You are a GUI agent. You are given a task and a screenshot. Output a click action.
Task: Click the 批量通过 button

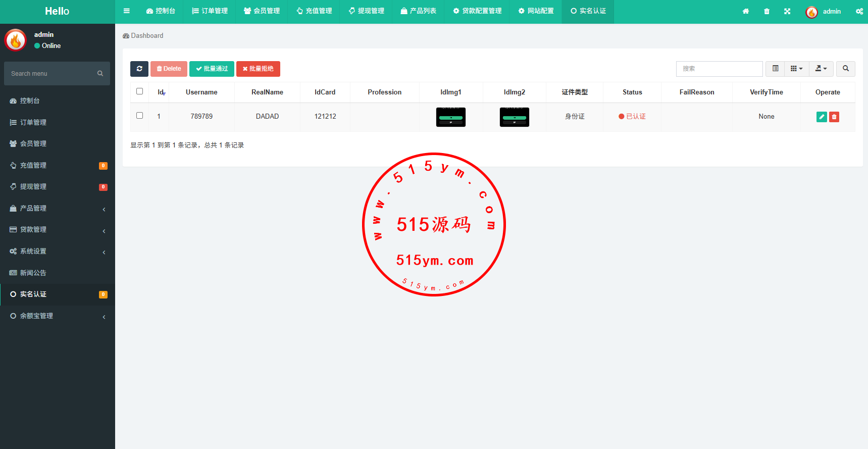point(212,69)
